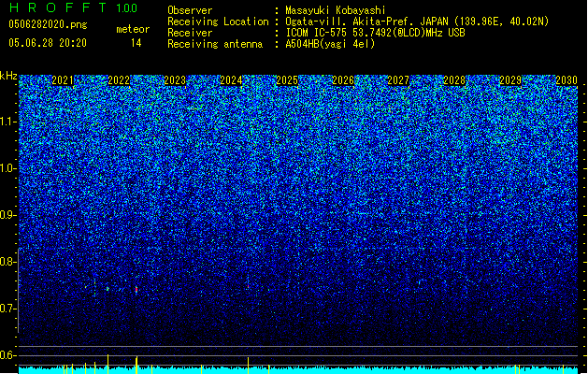Click the 2028 time marker
Image resolution: width=588 pixels, height=374 pixels.
pos(454,80)
